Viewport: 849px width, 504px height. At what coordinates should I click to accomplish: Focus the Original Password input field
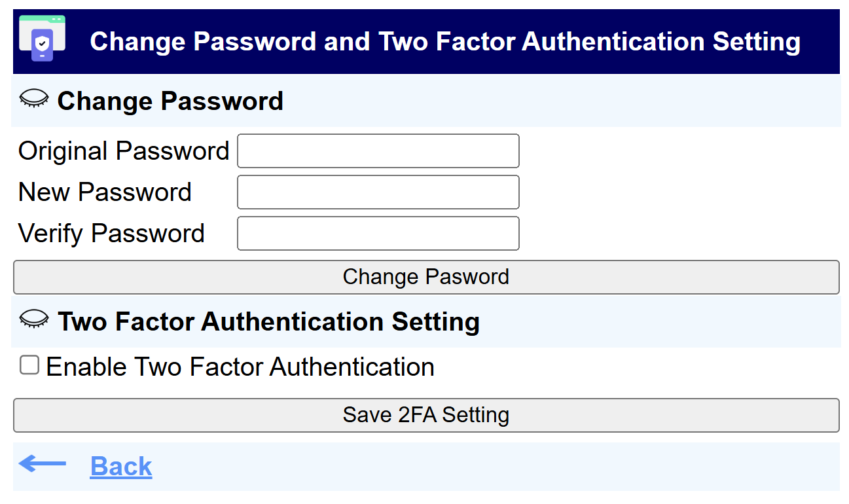[x=378, y=151]
